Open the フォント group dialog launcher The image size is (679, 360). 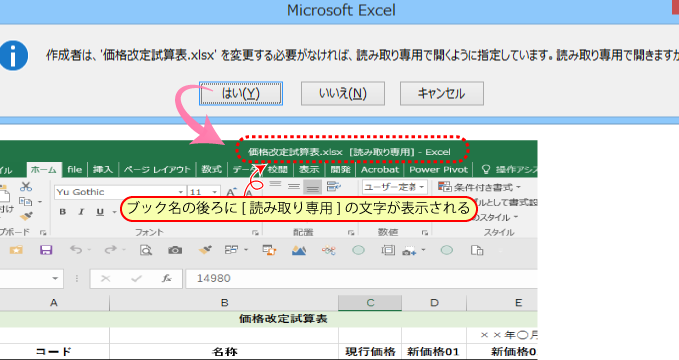click(x=255, y=233)
